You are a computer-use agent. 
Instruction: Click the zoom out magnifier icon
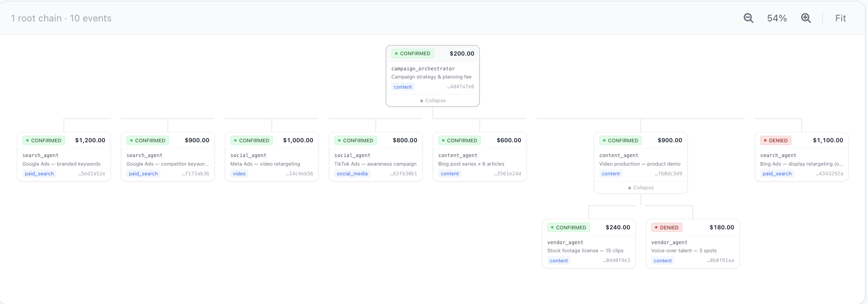pyautogui.click(x=748, y=18)
